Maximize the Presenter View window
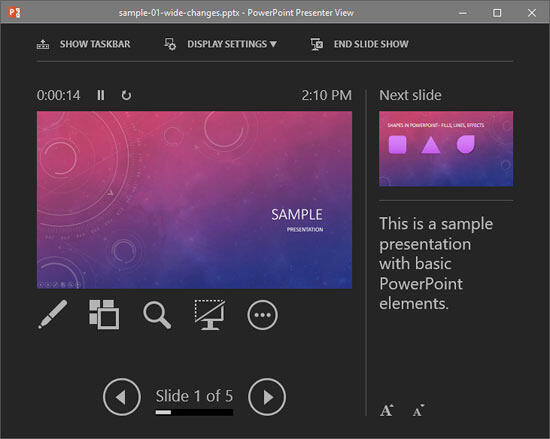This screenshot has width=550, height=439. click(497, 13)
